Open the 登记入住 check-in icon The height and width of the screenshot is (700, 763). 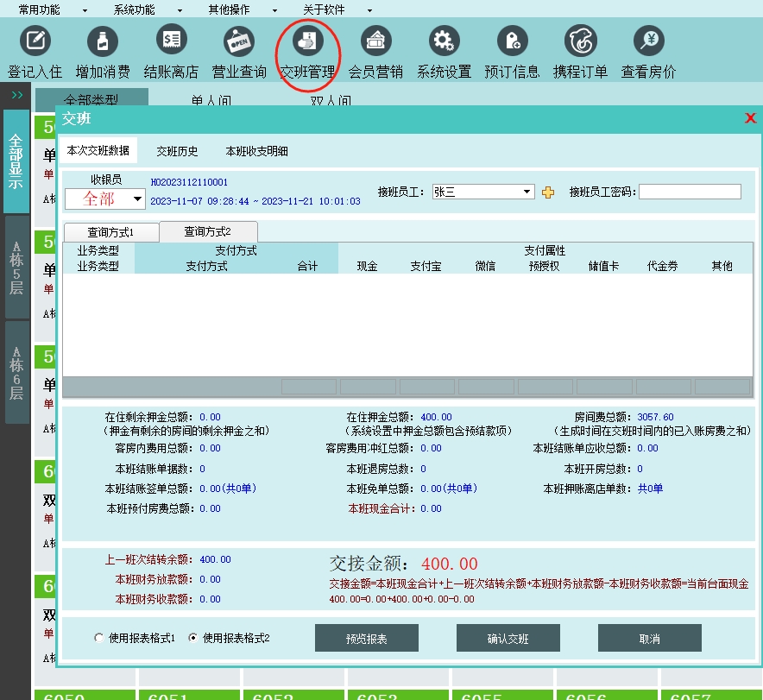pyautogui.click(x=35, y=41)
